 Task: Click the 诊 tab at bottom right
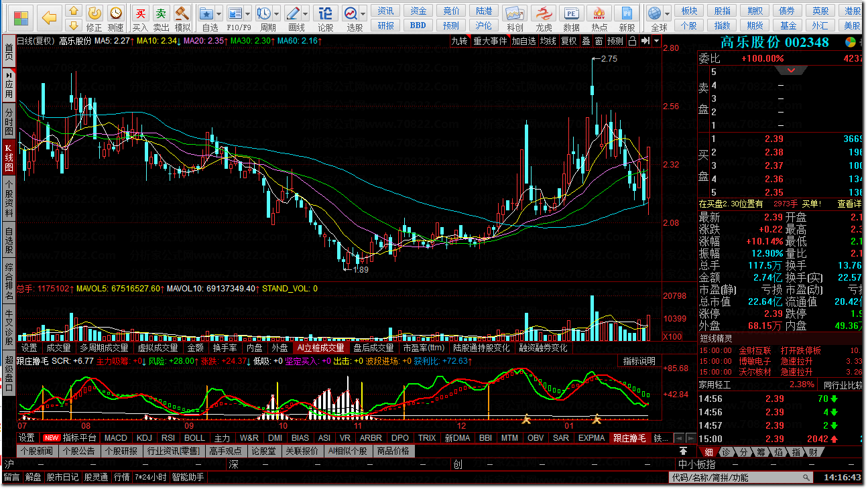coord(725,452)
